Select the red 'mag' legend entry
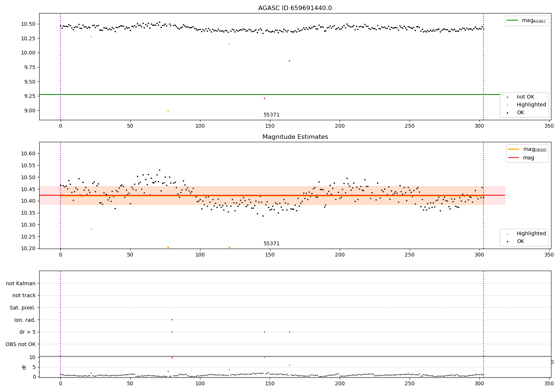Viewport: 560px width, 392px height. pyautogui.click(x=521, y=158)
